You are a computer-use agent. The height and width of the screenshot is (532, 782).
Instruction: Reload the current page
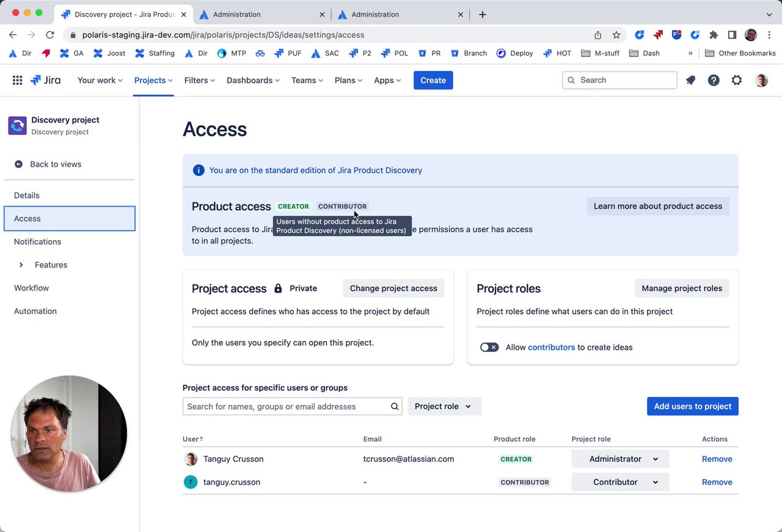(x=50, y=35)
